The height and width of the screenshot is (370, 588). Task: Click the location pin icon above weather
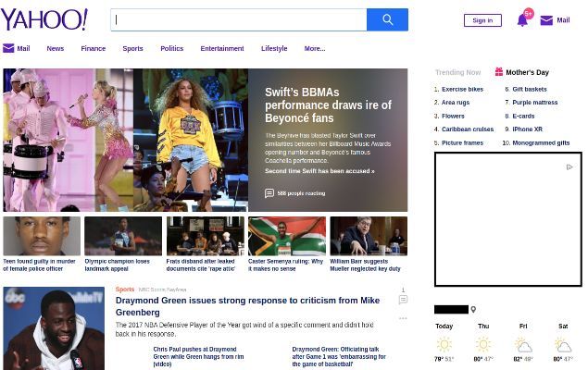click(x=473, y=309)
